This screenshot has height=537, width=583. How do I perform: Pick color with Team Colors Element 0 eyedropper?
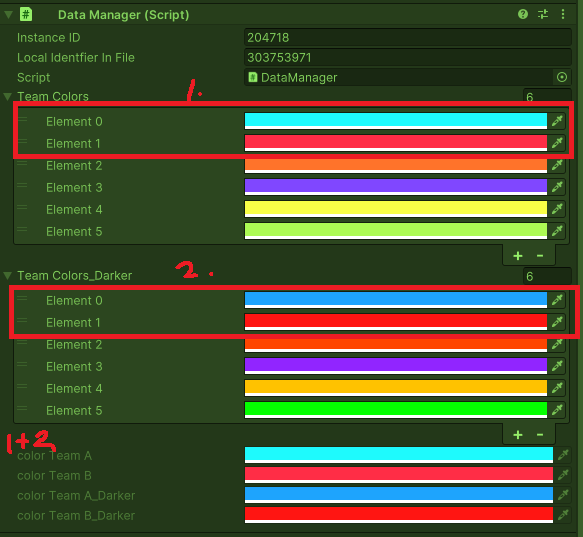coord(557,121)
